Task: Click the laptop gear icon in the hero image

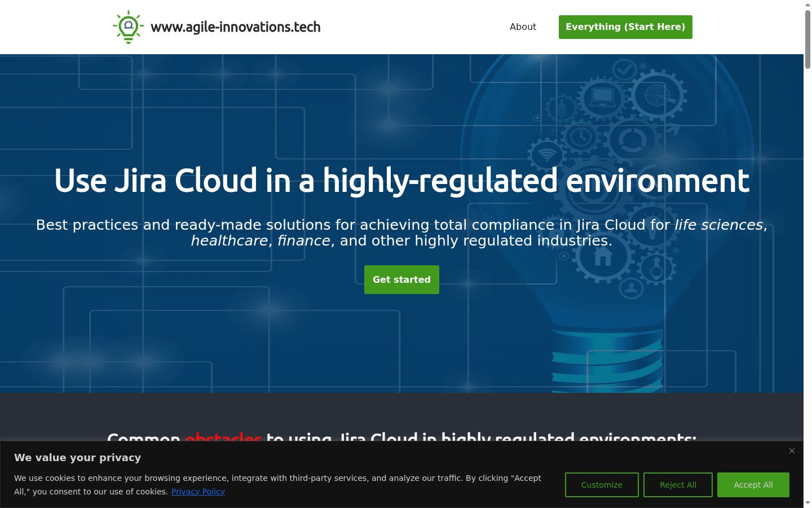Action: (x=602, y=98)
